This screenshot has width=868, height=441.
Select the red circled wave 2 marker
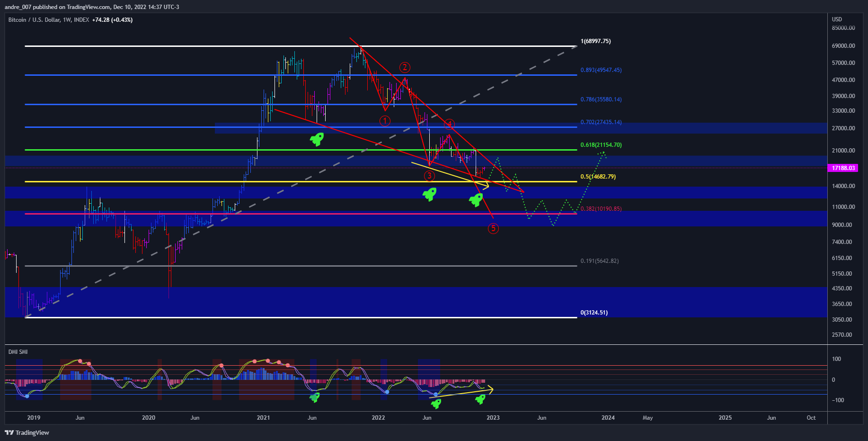tap(405, 68)
